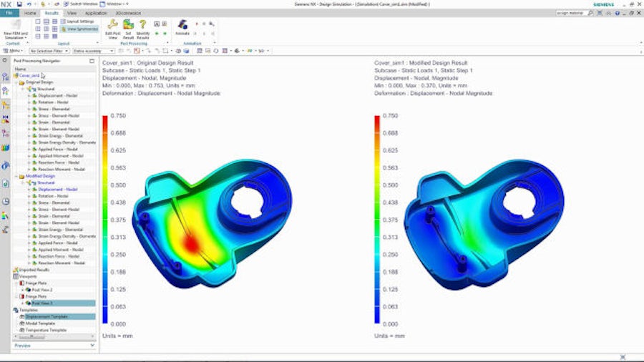Open the Entire Assembly scope dropdown

point(93,51)
